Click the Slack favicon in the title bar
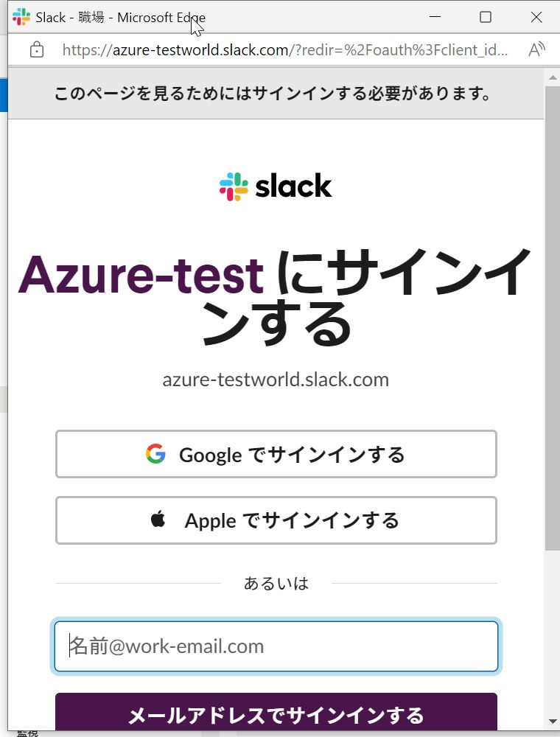 21,17
